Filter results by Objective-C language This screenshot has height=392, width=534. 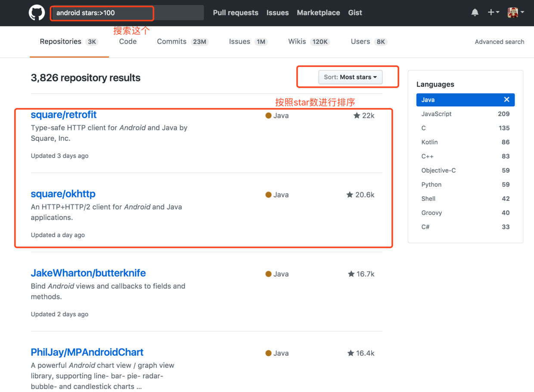click(x=466, y=170)
